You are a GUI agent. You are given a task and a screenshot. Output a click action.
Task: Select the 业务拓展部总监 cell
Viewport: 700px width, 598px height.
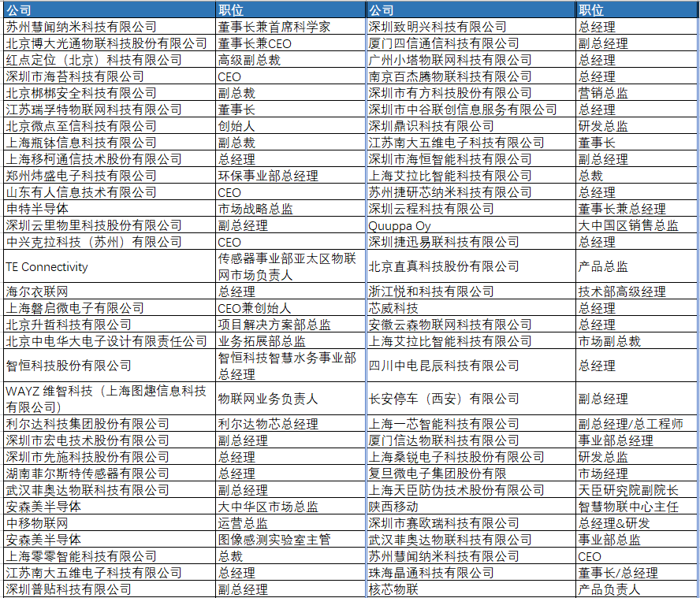290,341
